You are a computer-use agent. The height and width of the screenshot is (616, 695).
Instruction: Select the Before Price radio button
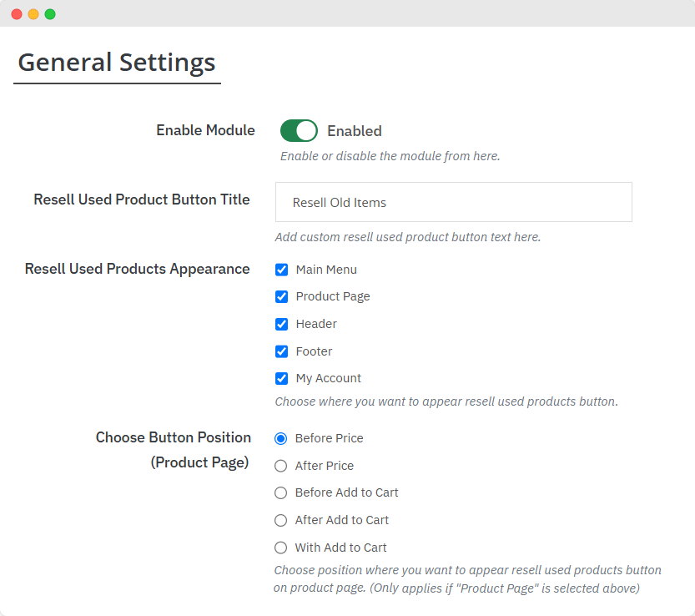pyautogui.click(x=280, y=438)
